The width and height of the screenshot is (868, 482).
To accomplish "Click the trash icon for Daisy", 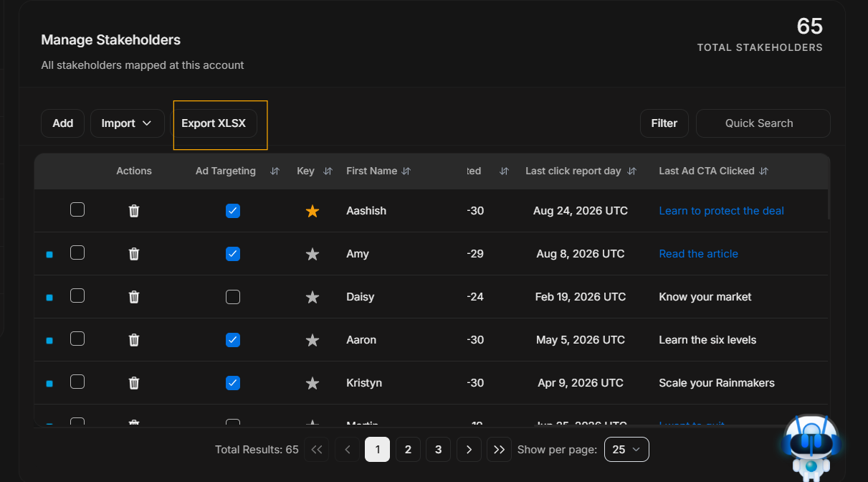I will pyautogui.click(x=133, y=297).
